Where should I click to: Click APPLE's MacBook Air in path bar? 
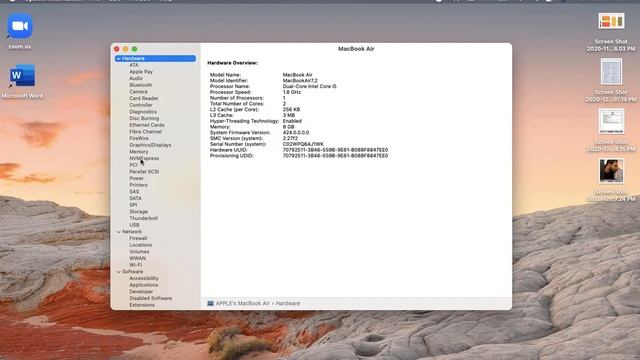point(242,303)
